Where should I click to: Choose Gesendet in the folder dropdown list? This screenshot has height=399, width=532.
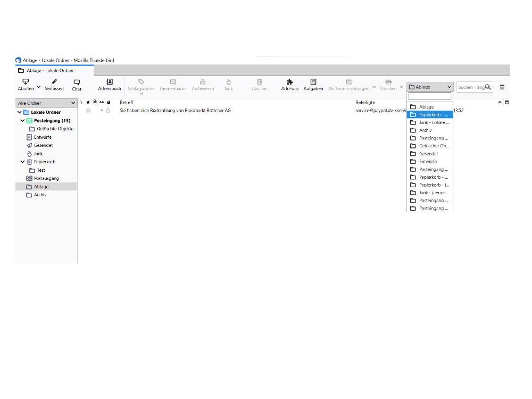(x=430, y=154)
